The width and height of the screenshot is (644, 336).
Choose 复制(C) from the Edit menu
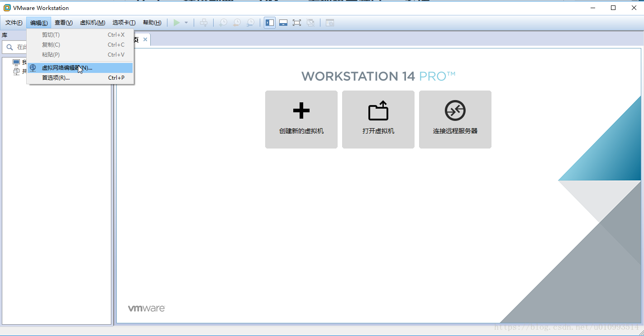(80, 45)
